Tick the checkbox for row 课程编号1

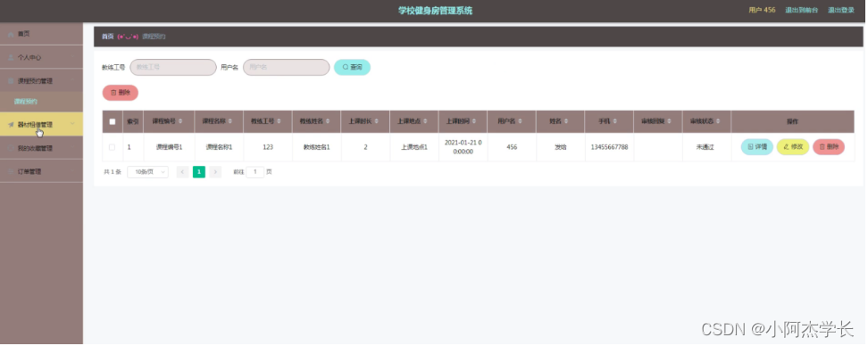113,147
